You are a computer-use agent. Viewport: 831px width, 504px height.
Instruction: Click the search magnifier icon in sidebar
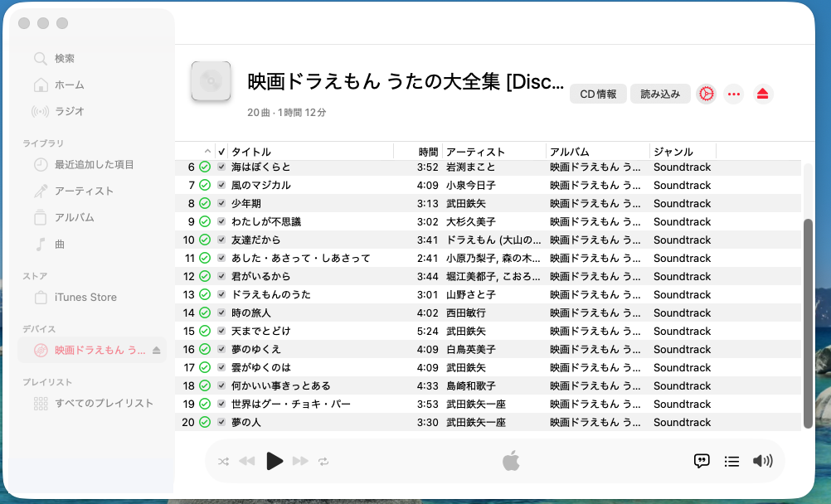coord(41,58)
